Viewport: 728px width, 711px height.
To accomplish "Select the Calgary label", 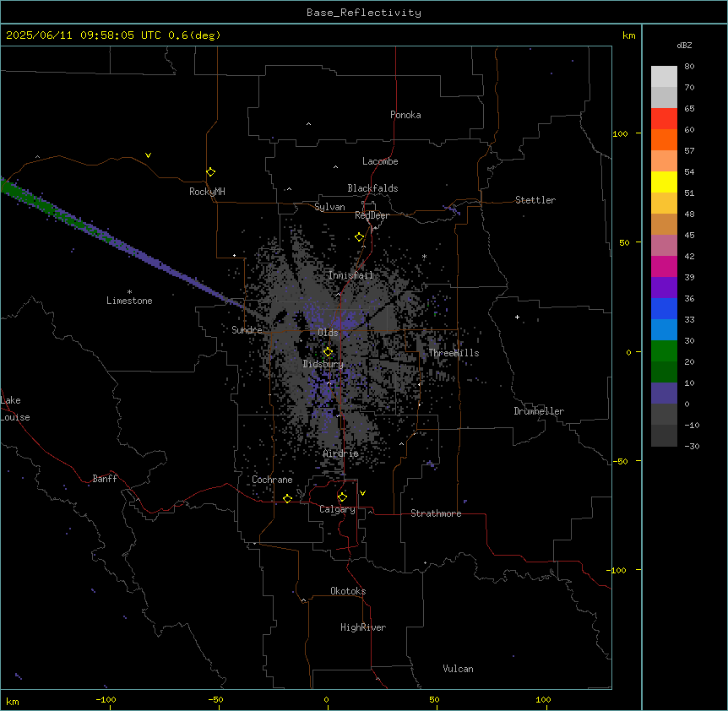I will [x=337, y=509].
